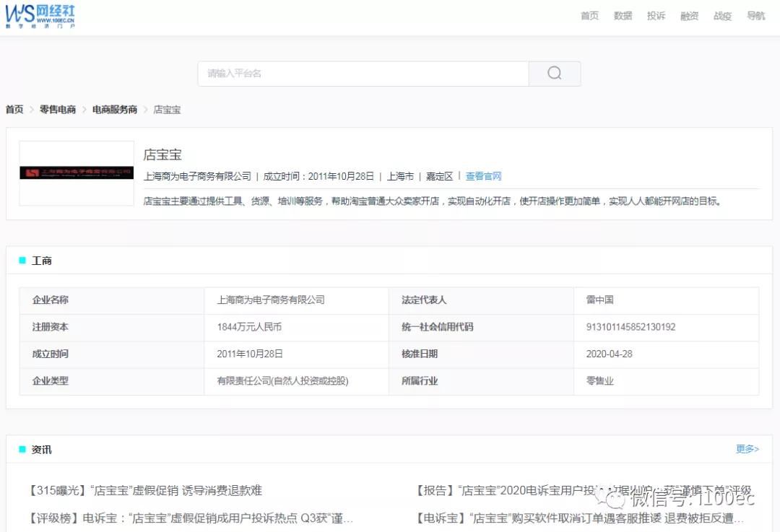The width and height of the screenshot is (780, 532).
Task: Click the 店宝宝 company title
Action: point(162,154)
